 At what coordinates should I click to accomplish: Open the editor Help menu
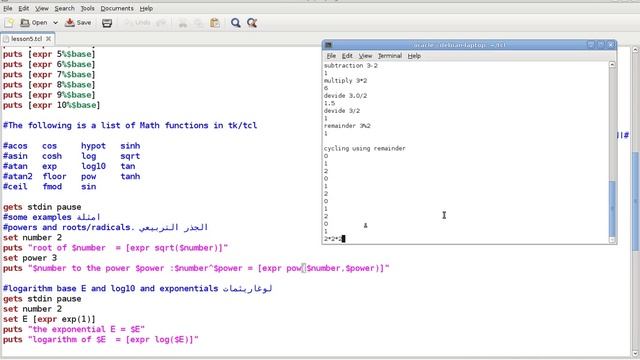[146, 8]
